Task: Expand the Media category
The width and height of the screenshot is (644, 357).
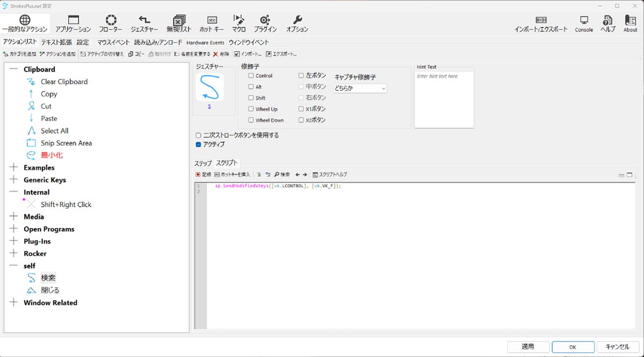Action: point(13,217)
